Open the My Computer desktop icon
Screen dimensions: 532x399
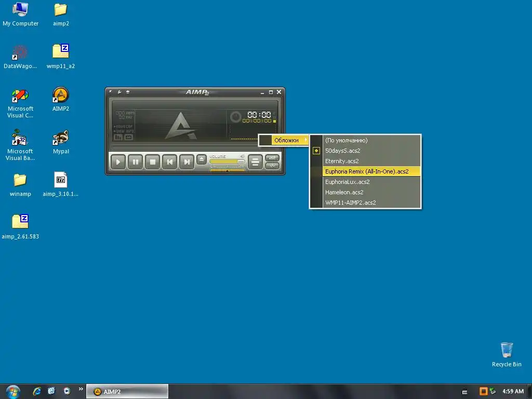click(x=20, y=14)
